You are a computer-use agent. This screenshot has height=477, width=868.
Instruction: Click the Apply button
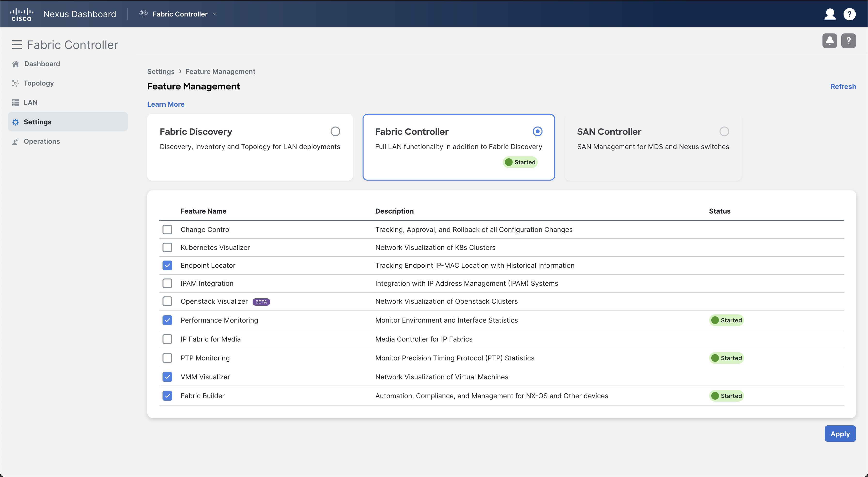840,434
